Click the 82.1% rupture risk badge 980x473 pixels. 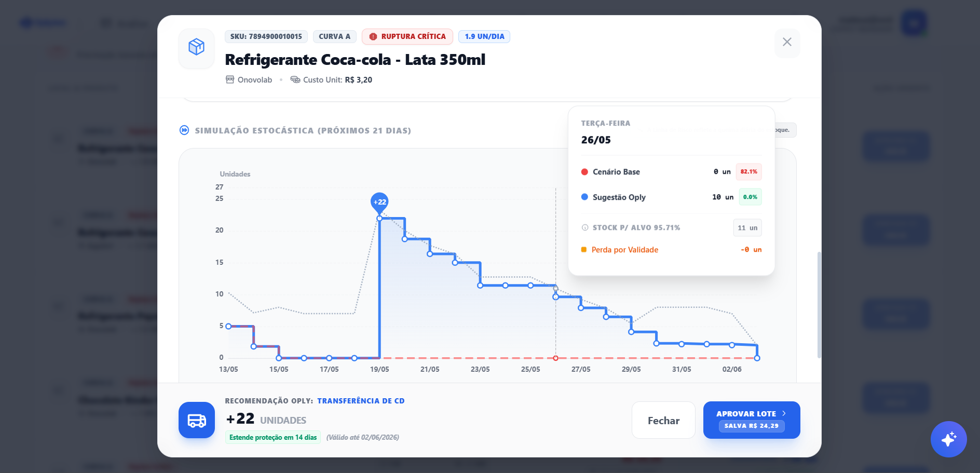pos(748,172)
